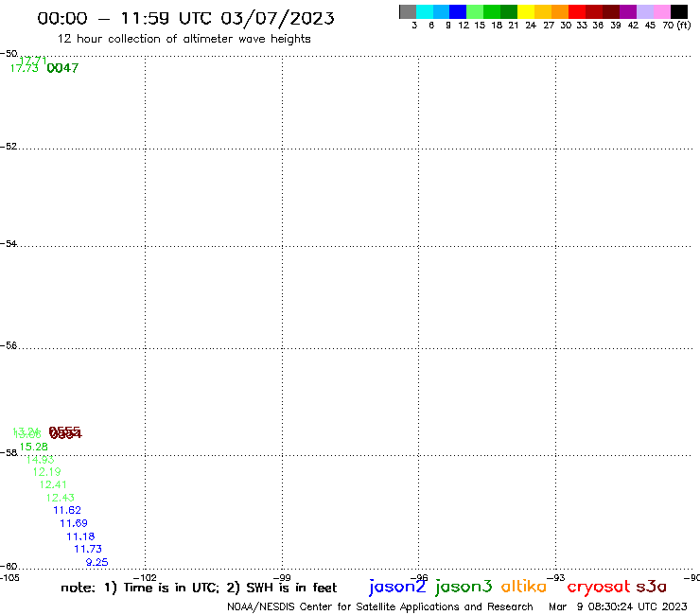The width and height of the screenshot is (700, 615).
Task: Click the 'jason3' satellite legend label
Action: tap(464, 587)
